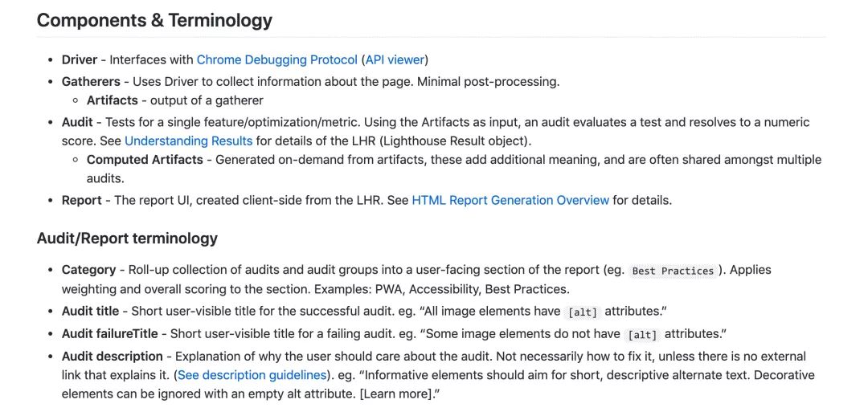Select the bold term Gatherers
This screenshot has height=416, width=868.
[91, 82]
